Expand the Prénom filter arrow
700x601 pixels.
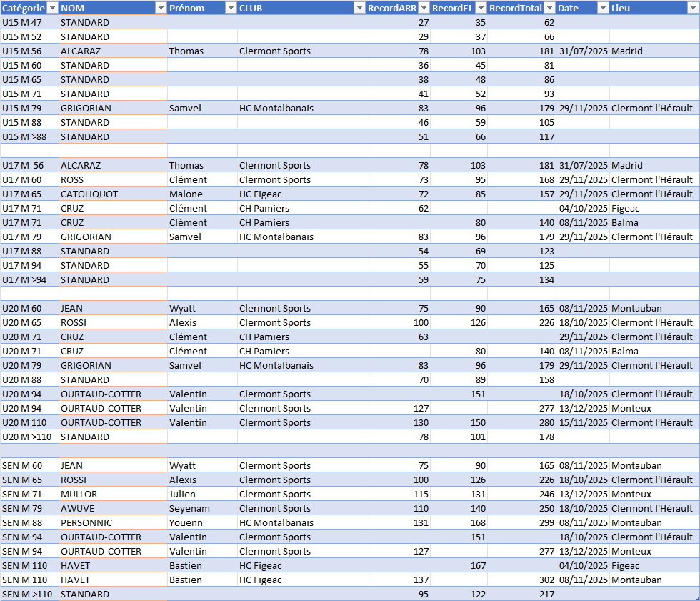230,8
